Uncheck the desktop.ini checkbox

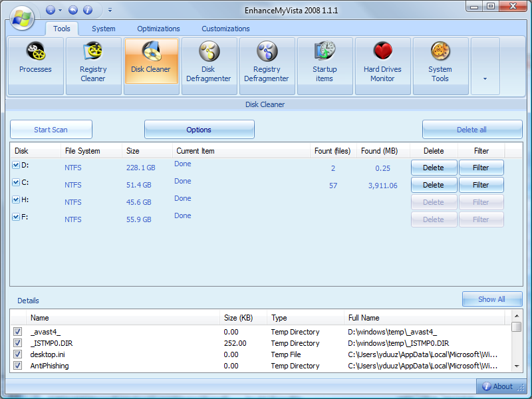[17, 354]
